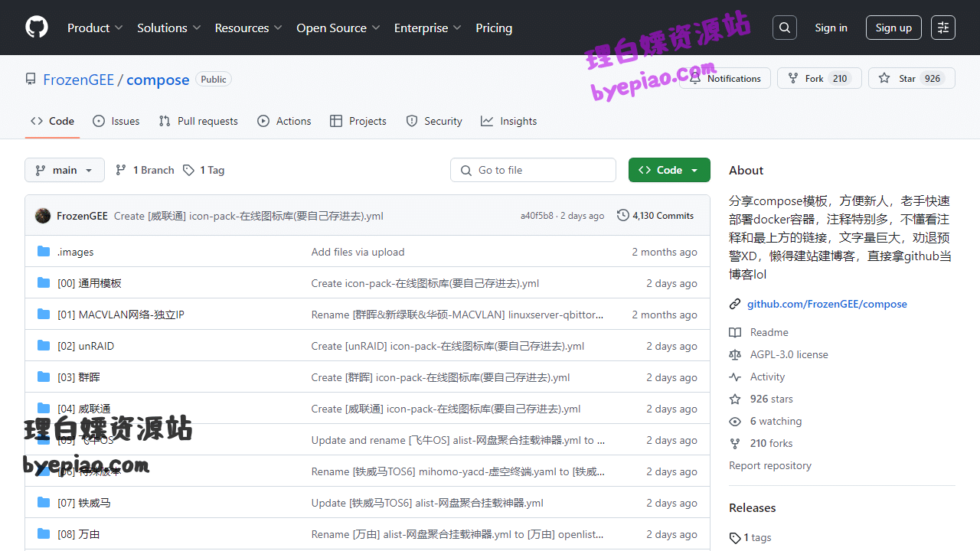The height and width of the screenshot is (551, 980).
Task: Open commit message 'Add files via upload'
Action: pos(358,252)
